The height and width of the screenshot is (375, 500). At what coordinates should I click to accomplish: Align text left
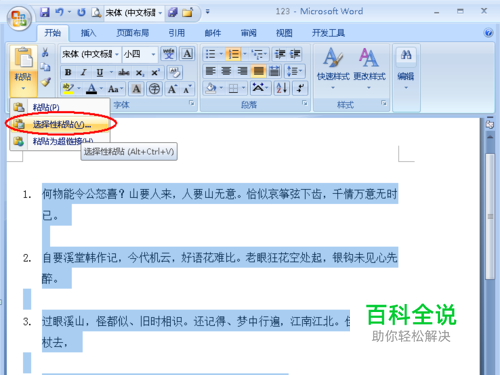210,71
